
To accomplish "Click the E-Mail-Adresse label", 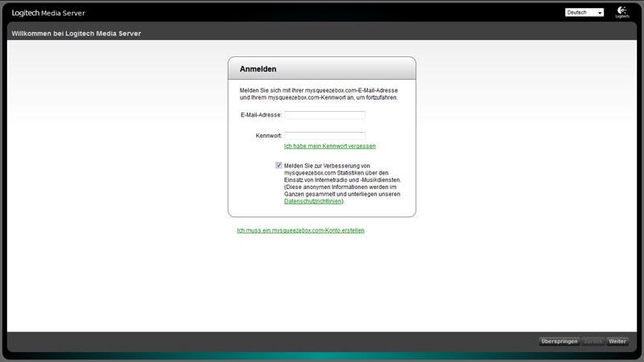I will (x=261, y=115).
